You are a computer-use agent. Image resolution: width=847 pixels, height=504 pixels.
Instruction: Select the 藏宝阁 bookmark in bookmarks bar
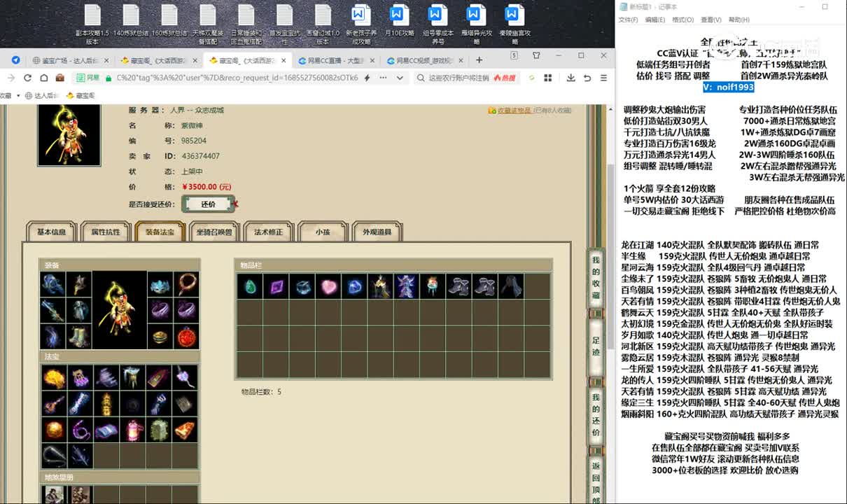tap(84, 94)
